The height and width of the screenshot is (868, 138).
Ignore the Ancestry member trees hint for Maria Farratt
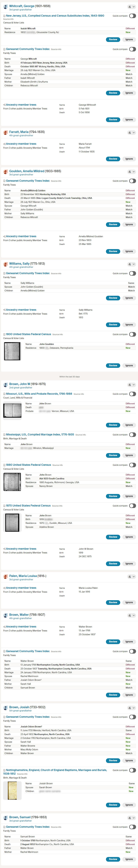pyautogui.click(x=129, y=159)
